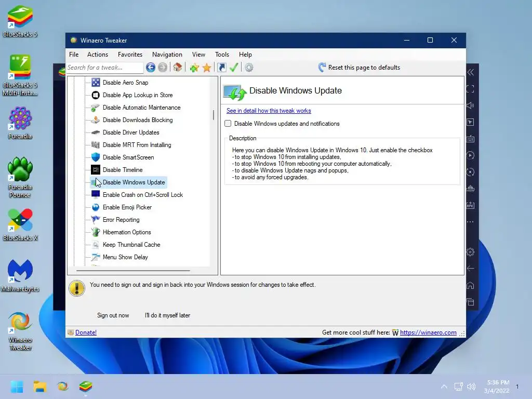
Task: Click Reset this page to defaults
Action: pyautogui.click(x=359, y=68)
